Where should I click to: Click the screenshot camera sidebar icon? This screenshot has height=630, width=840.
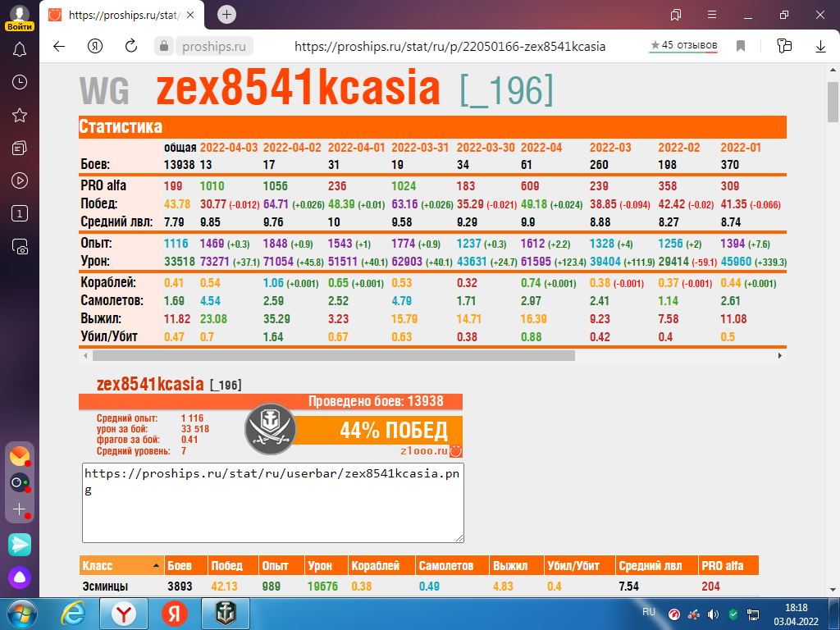click(20, 246)
